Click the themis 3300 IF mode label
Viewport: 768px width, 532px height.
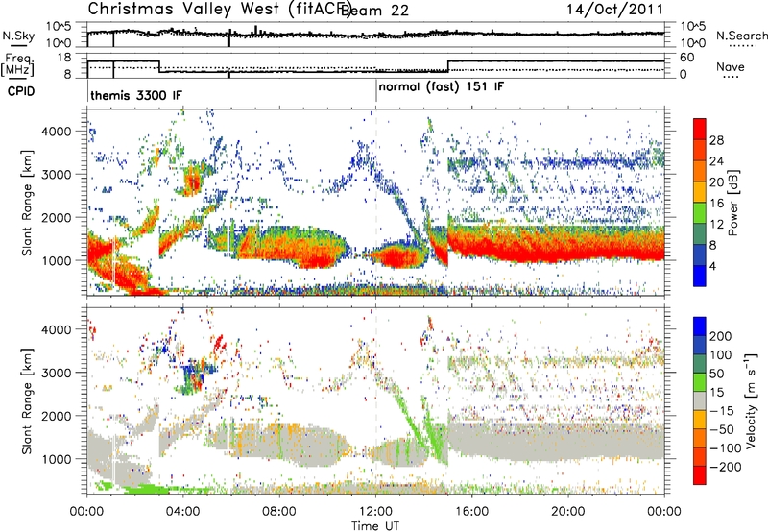(x=136, y=95)
